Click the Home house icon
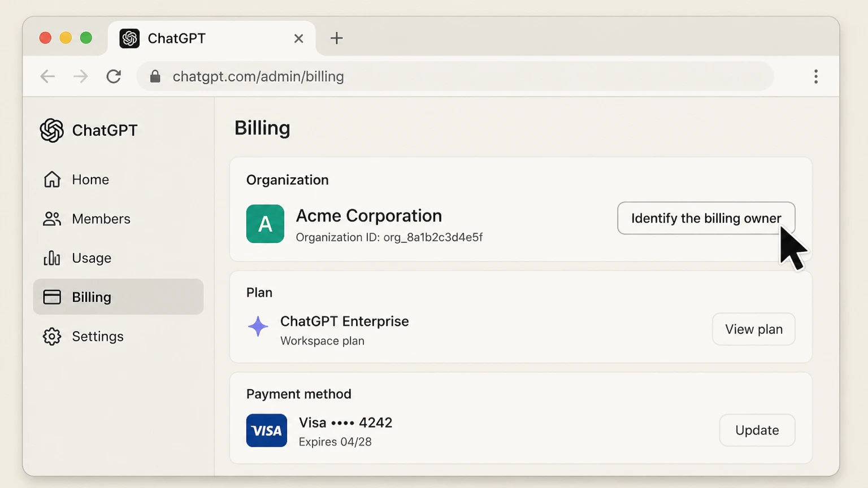The height and width of the screenshot is (488, 868). [52, 179]
